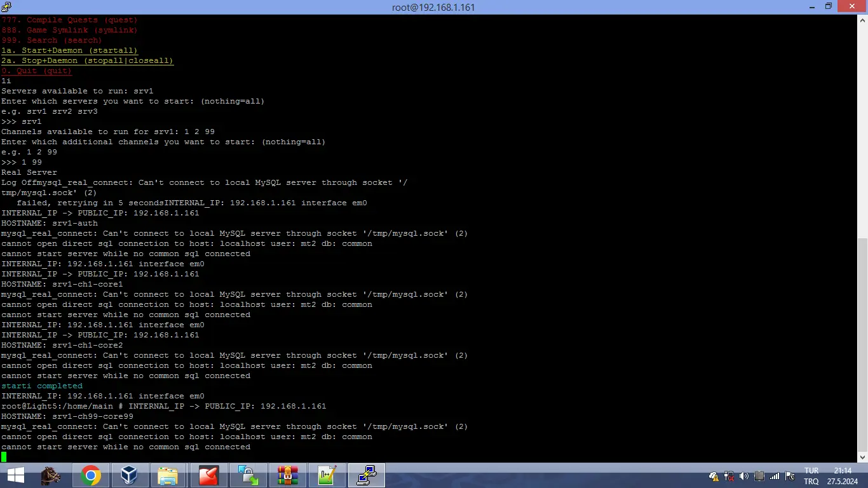868x488 pixels.
Task: Open Notepad++ from the taskbar
Action: coord(327,475)
